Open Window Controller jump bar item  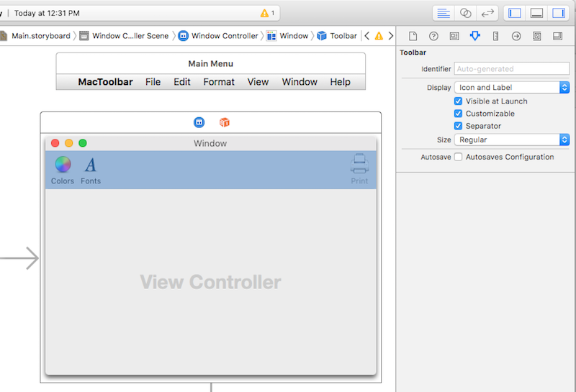[218, 36]
